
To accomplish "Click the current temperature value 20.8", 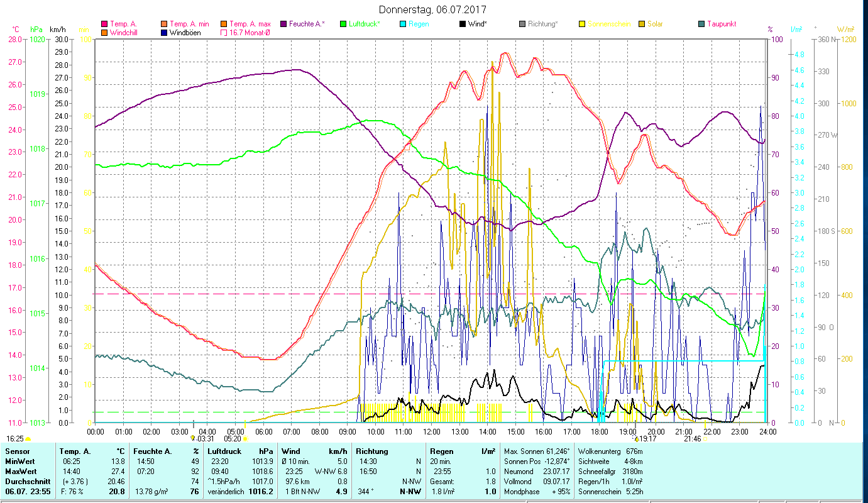I will click(x=118, y=492).
